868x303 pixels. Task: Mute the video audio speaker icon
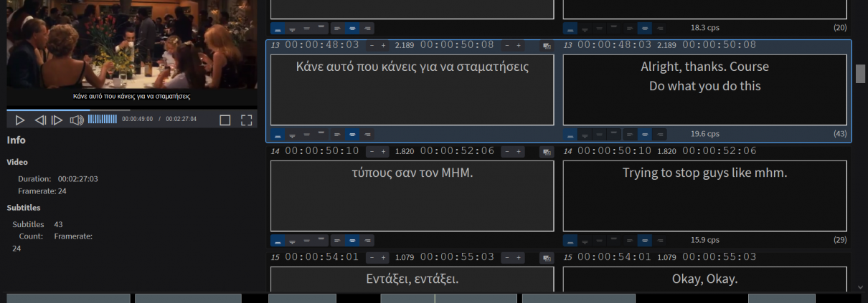77,120
